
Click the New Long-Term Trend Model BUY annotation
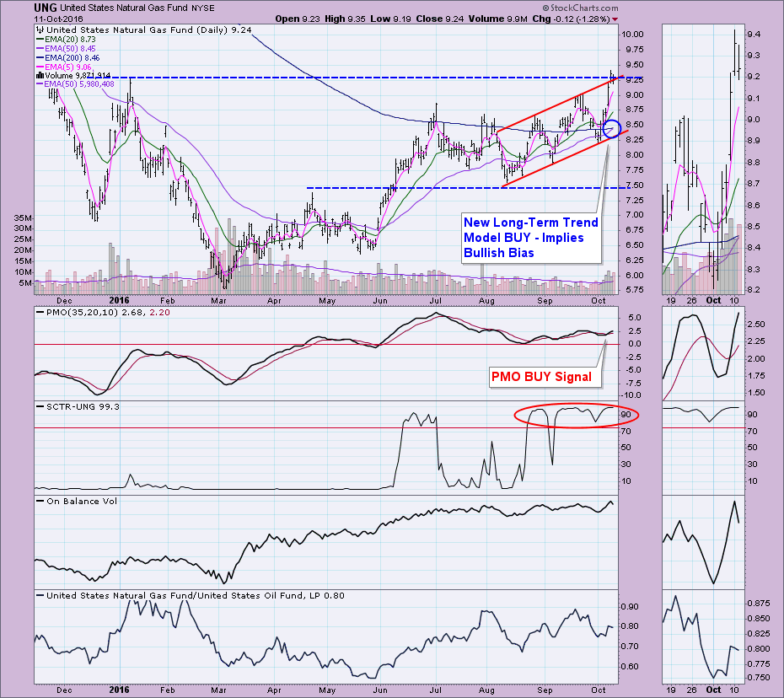click(x=531, y=238)
